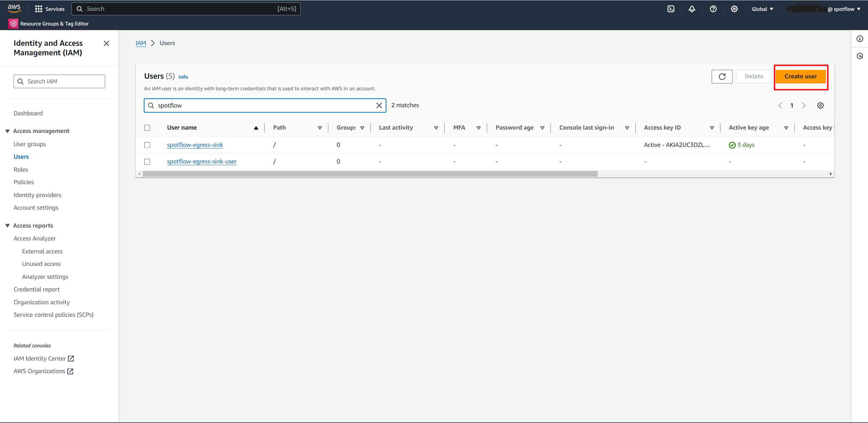868x423 pixels.
Task: Refresh the users list
Action: click(722, 76)
